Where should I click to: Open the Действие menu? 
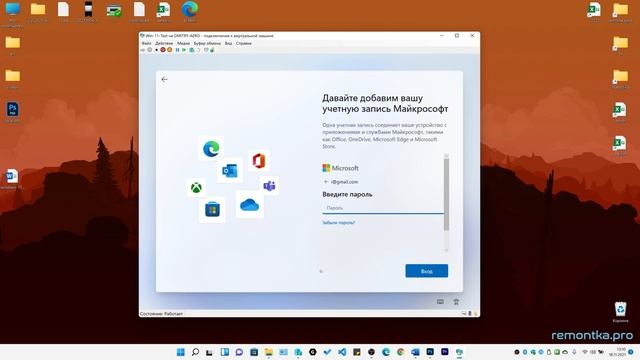164,43
